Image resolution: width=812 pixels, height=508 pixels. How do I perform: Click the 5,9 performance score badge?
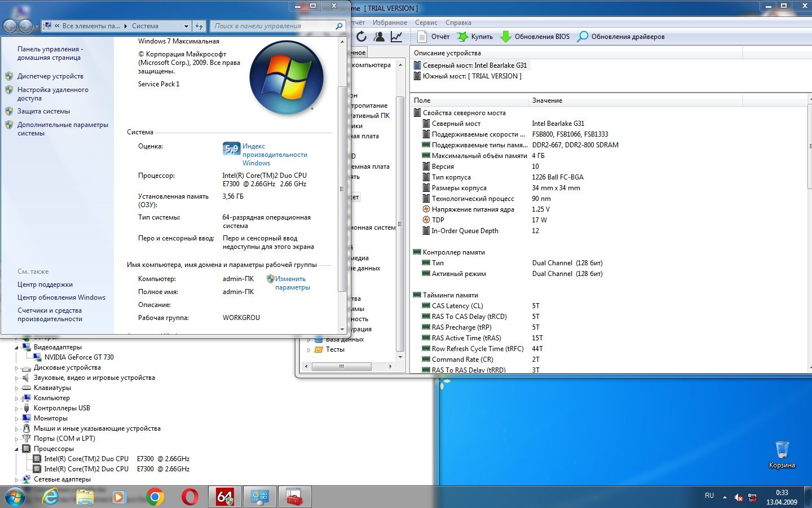pos(231,148)
